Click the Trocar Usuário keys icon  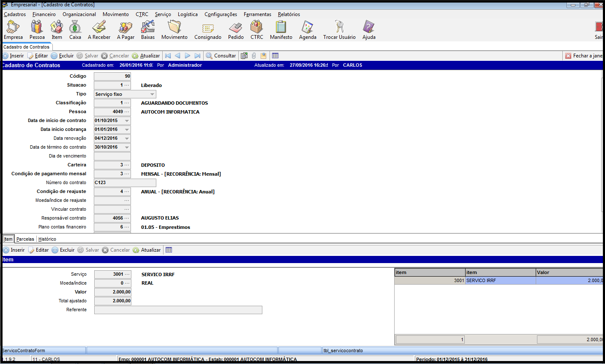tap(339, 27)
